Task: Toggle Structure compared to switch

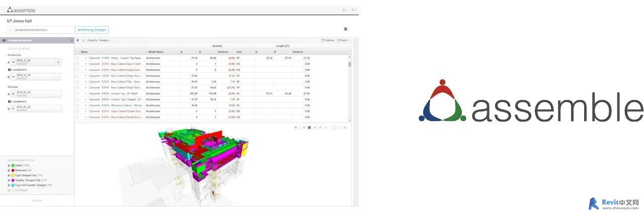Action: pyautogui.click(x=10, y=101)
